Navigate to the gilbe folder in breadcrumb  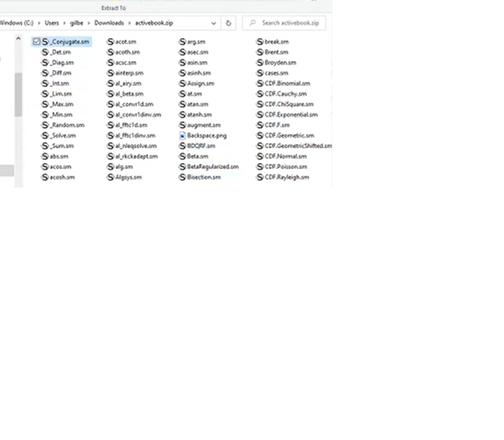tap(77, 23)
